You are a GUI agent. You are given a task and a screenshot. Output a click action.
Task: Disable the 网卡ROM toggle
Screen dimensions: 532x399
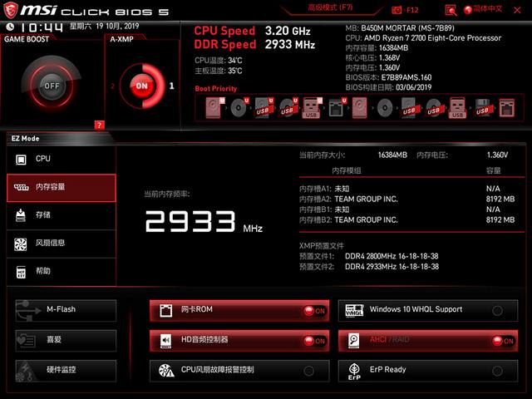[x=314, y=310]
